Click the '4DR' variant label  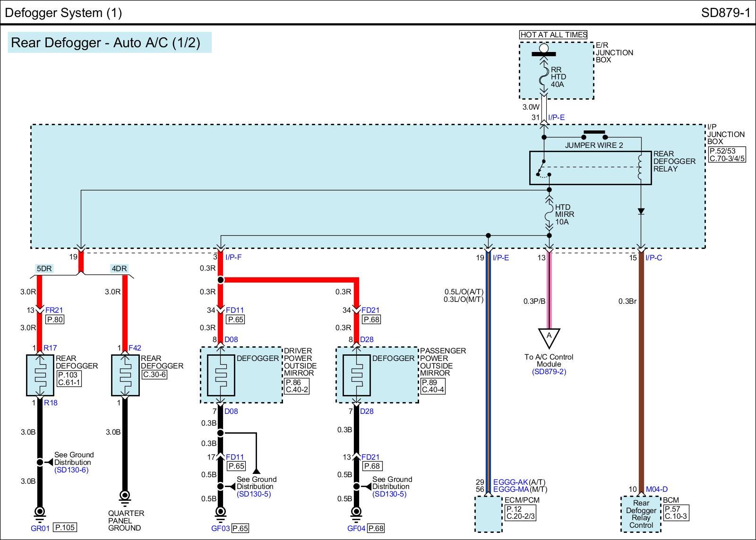point(119,268)
